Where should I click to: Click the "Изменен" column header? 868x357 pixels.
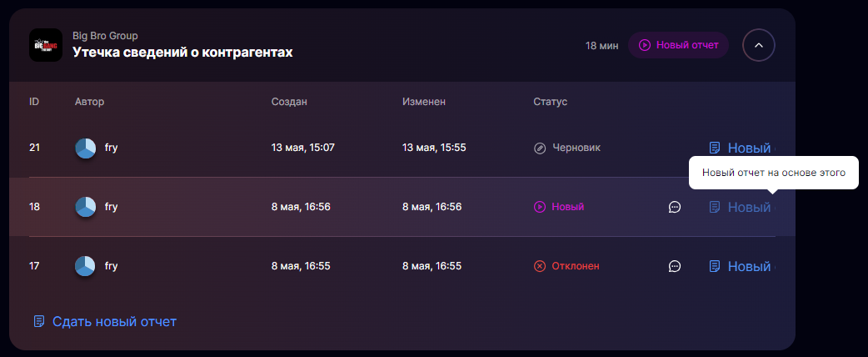(424, 102)
